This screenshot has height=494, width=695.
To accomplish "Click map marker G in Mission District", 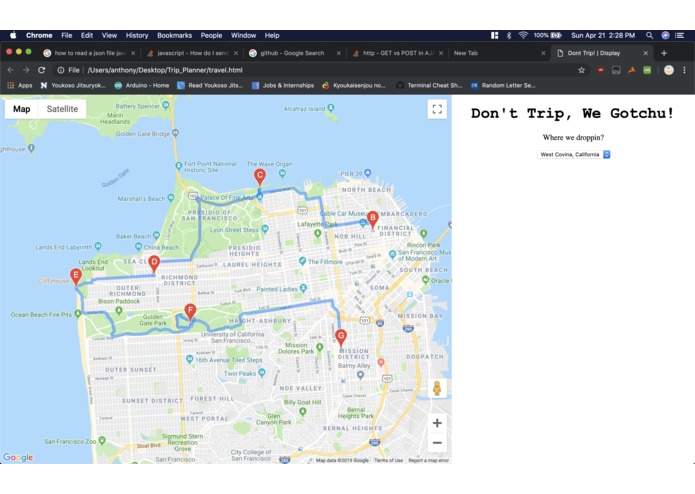I will pos(340,337).
